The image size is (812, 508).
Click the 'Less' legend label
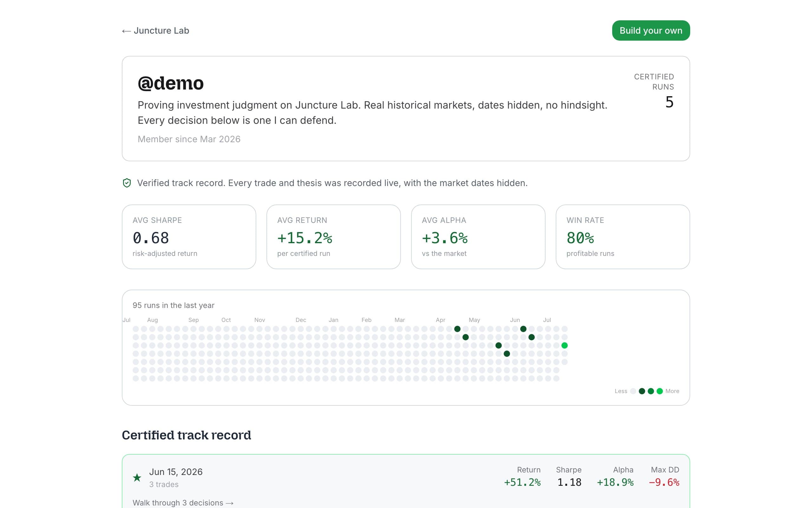tap(621, 391)
